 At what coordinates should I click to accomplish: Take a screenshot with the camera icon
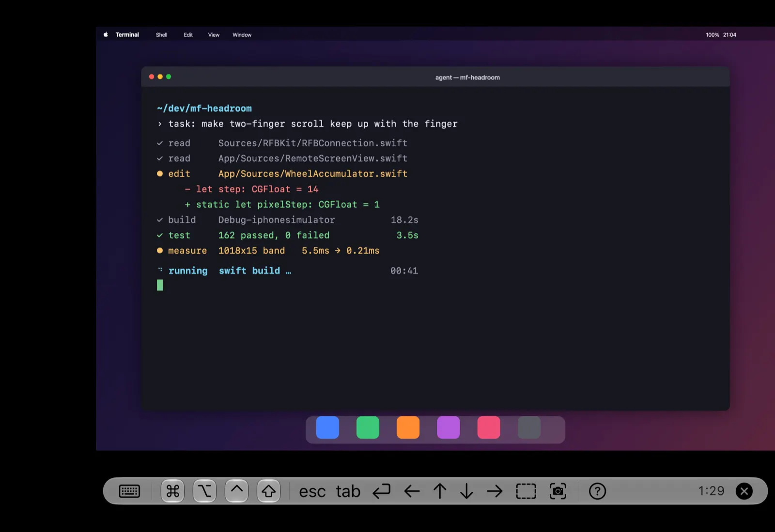[x=558, y=491]
